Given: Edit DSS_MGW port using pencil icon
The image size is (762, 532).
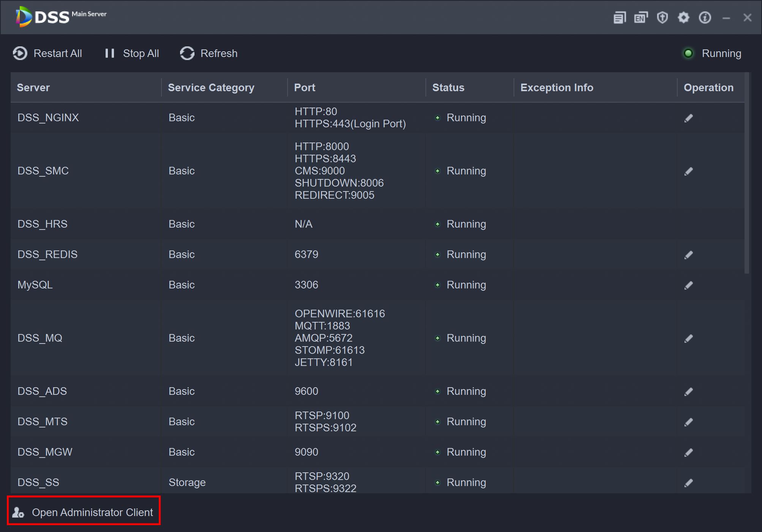Looking at the screenshot, I should click(688, 453).
